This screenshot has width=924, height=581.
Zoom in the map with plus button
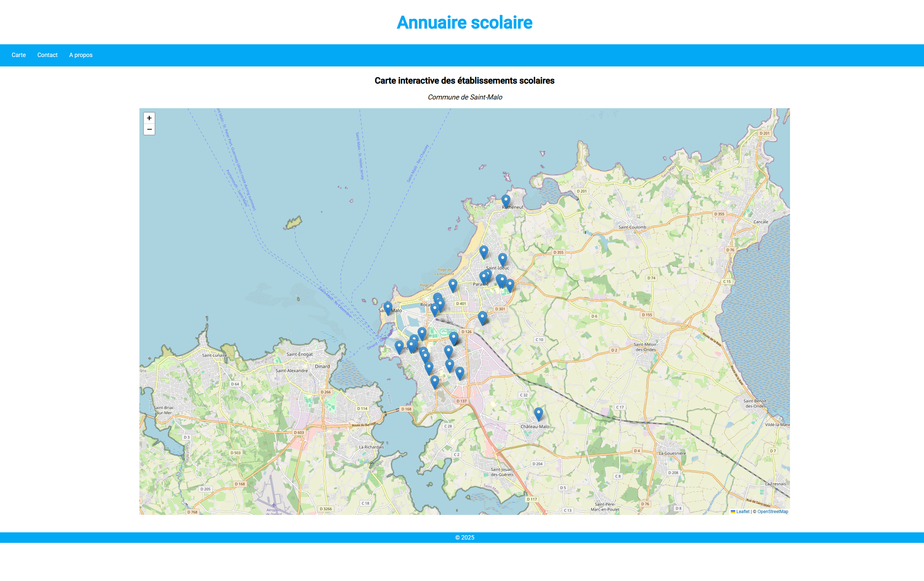coord(149,118)
